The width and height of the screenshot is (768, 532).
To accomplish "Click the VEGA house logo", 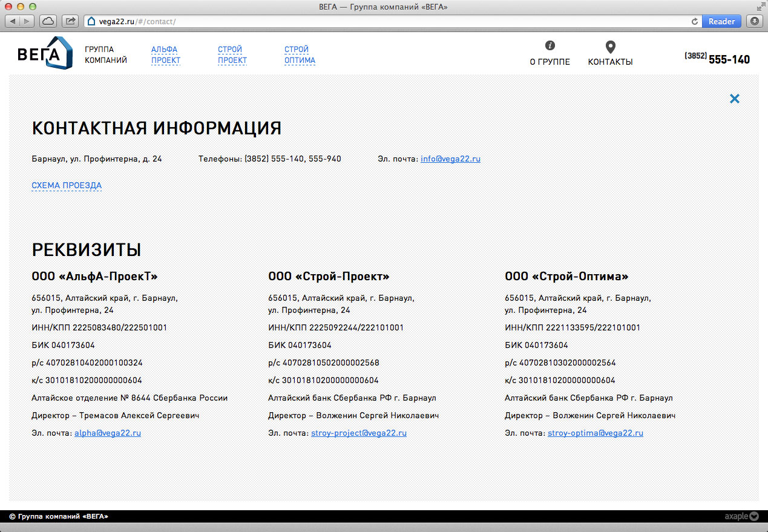I will point(45,54).
